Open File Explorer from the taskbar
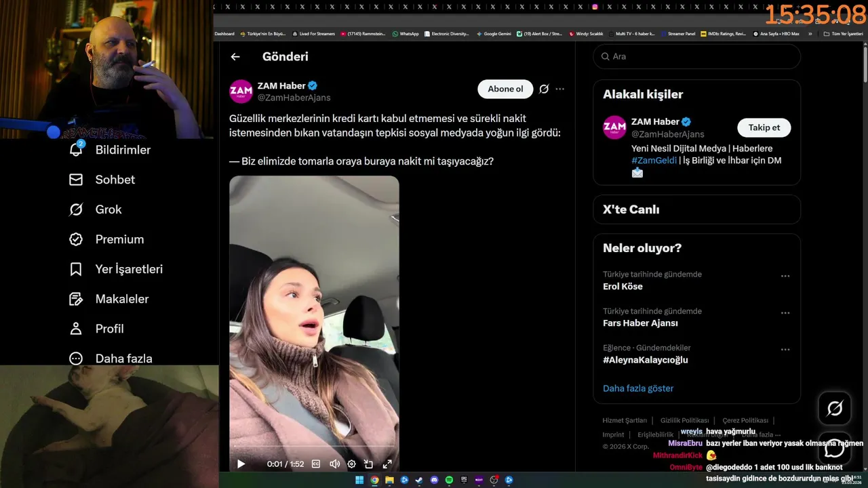The width and height of the screenshot is (868, 488). pyautogui.click(x=389, y=480)
